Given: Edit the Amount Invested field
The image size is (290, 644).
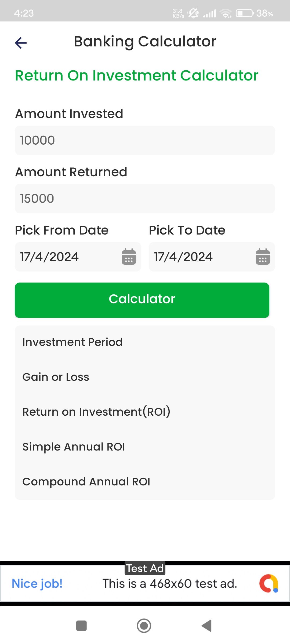Looking at the screenshot, I should [x=145, y=140].
